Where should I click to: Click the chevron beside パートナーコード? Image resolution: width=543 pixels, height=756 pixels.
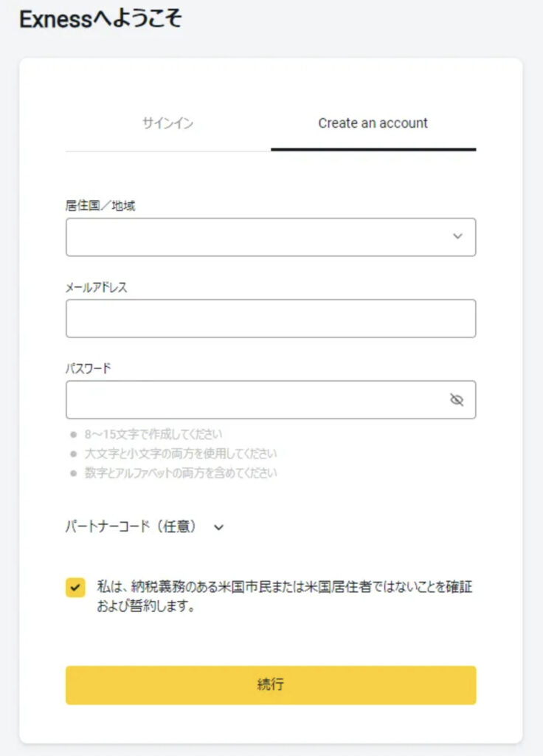point(218,528)
